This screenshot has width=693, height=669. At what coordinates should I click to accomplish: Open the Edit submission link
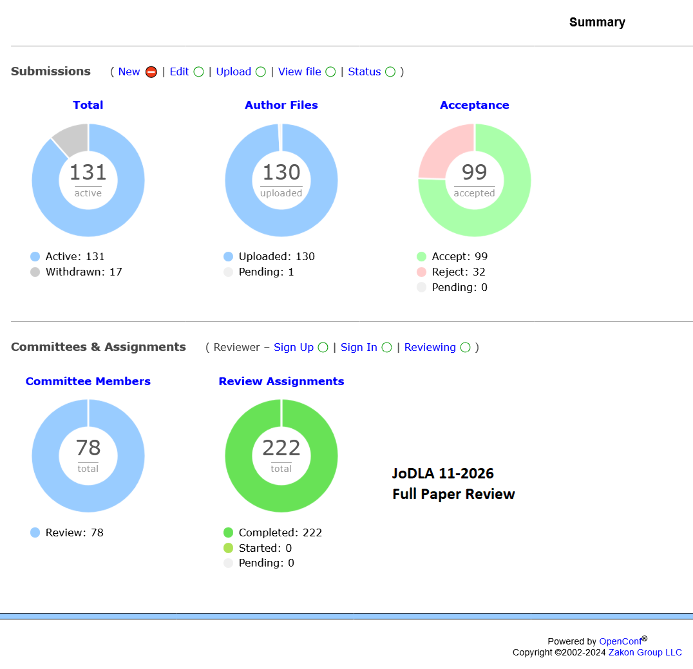click(x=179, y=72)
